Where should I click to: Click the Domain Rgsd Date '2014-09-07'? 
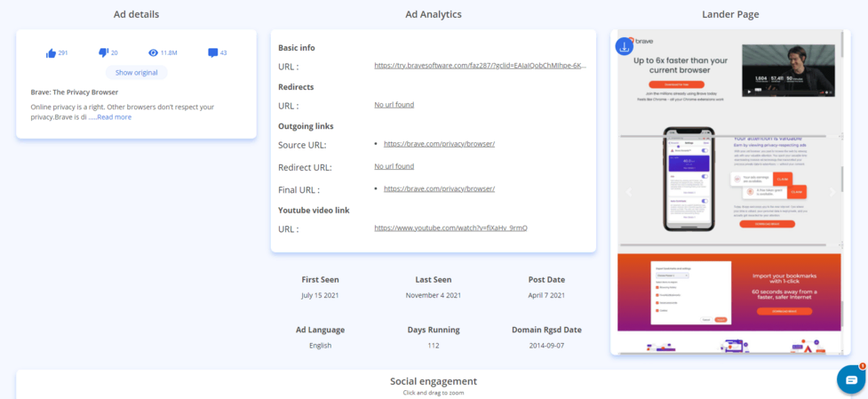point(546,346)
